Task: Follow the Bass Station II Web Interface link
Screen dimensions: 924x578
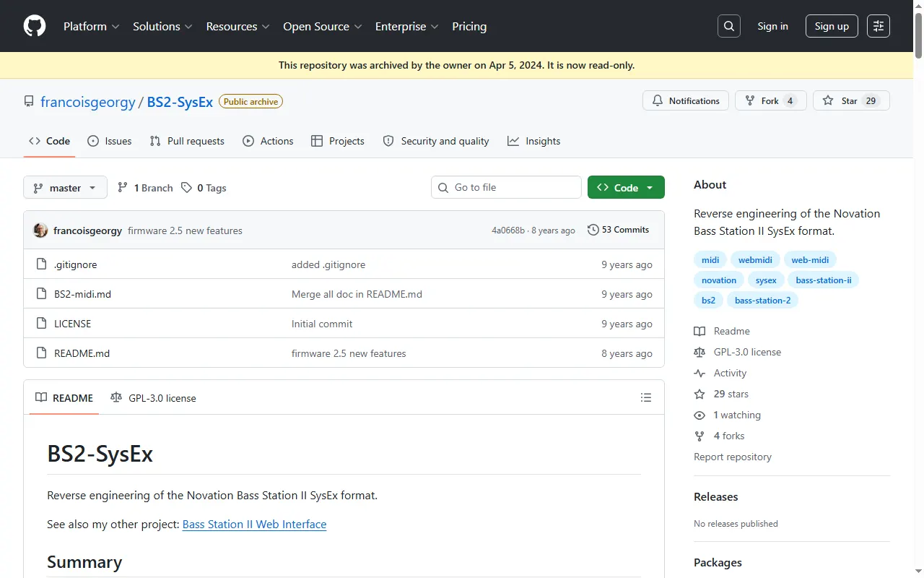Action: pyautogui.click(x=254, y=524)
